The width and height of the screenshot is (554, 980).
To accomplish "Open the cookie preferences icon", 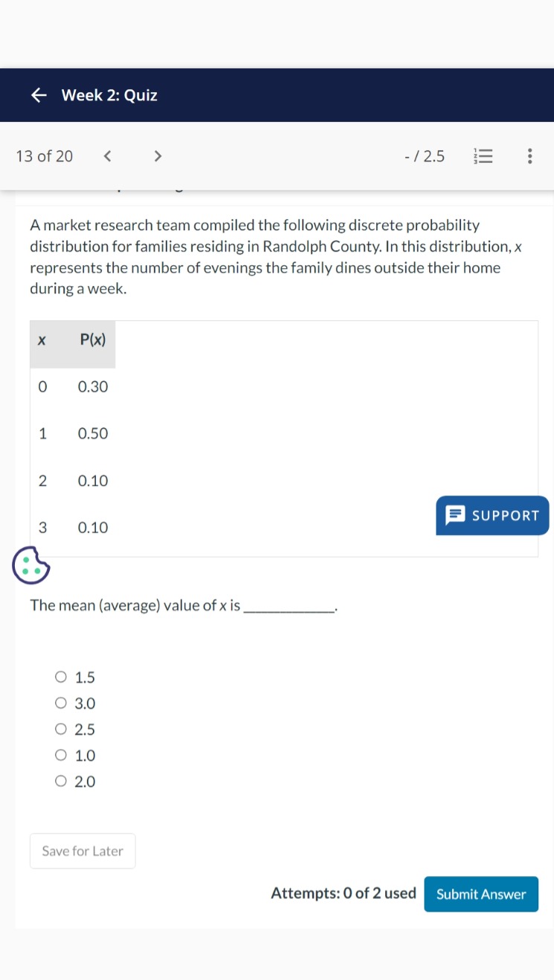I will (x=30, y=565).
